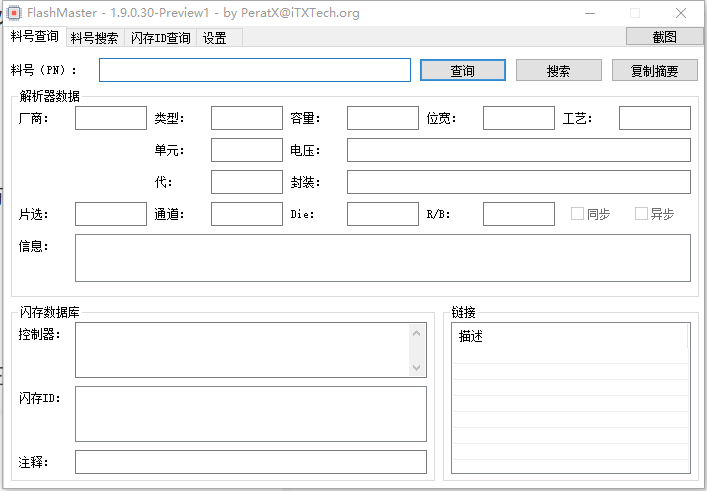Image resolution: width=707 pixels, height=491 pixels.
Task: Click the Die field
Action: [383, 214]
